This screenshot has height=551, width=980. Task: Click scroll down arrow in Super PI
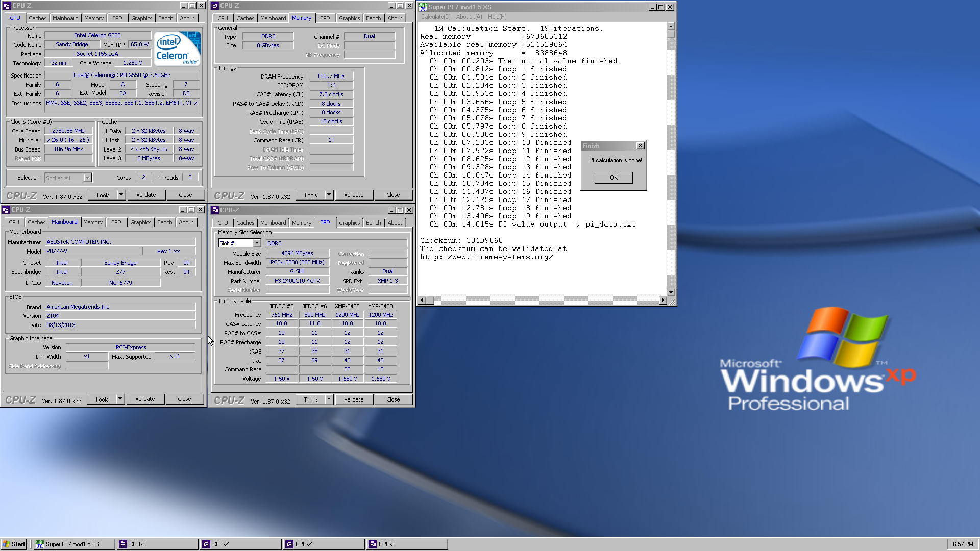tap(671, 292)
